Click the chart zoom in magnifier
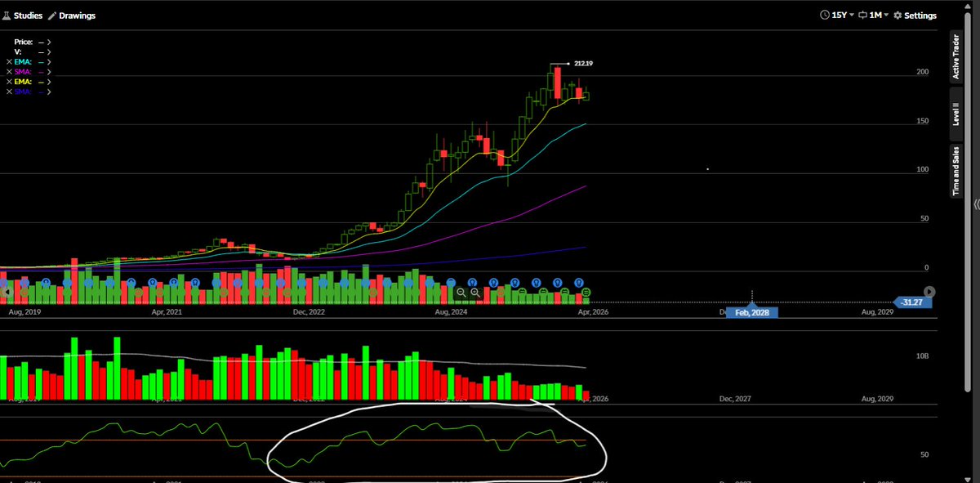The image size is (980, 483). click(475, 292)
